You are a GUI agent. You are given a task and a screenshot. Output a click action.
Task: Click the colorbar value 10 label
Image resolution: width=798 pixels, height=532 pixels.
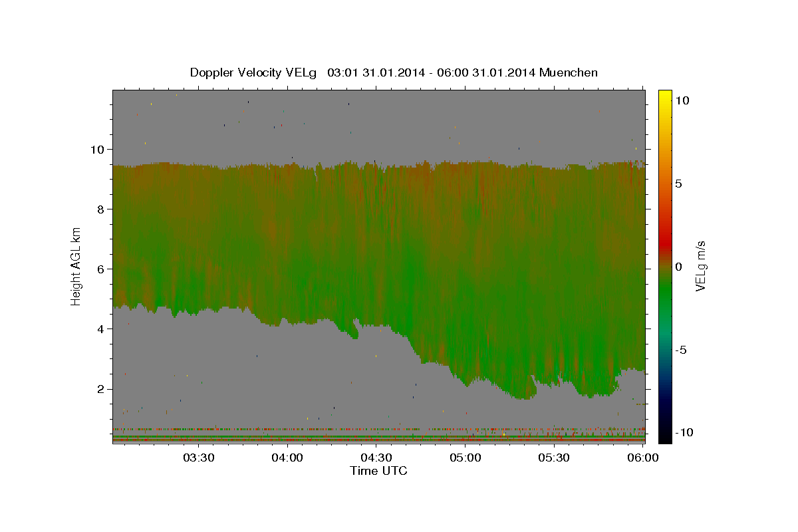[682, 100]
